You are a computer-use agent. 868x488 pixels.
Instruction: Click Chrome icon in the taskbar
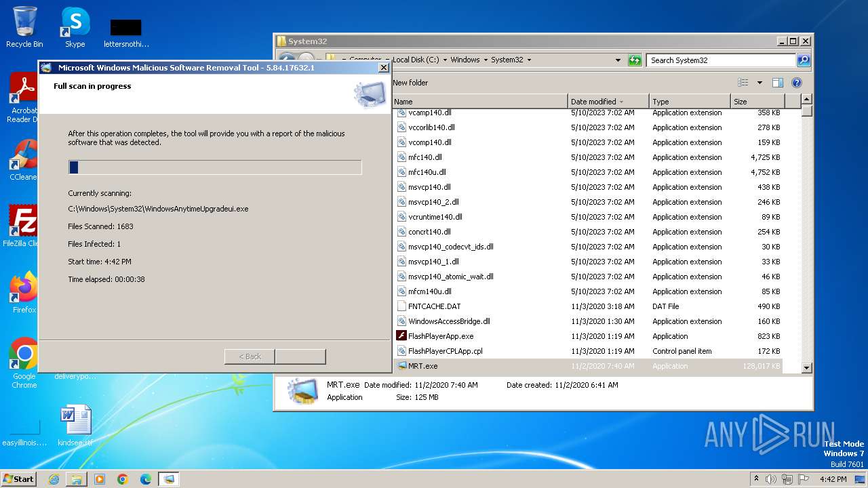coord(123,479)
